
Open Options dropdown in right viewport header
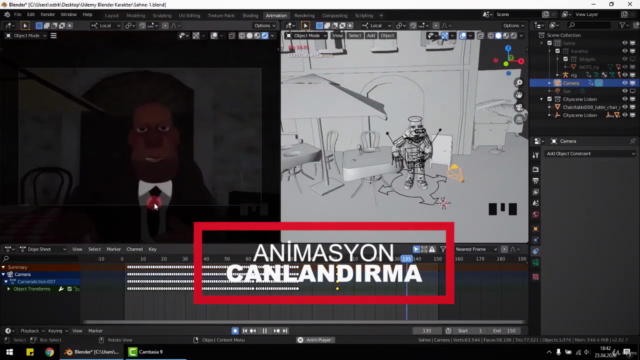pos(513,25)
